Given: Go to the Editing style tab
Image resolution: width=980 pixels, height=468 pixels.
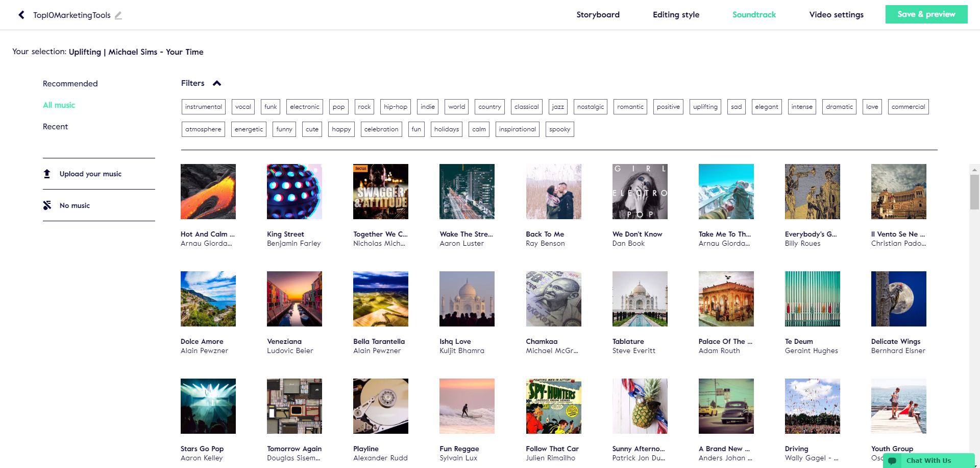Looking at the screenshot, I should click(x=676, y=15).
